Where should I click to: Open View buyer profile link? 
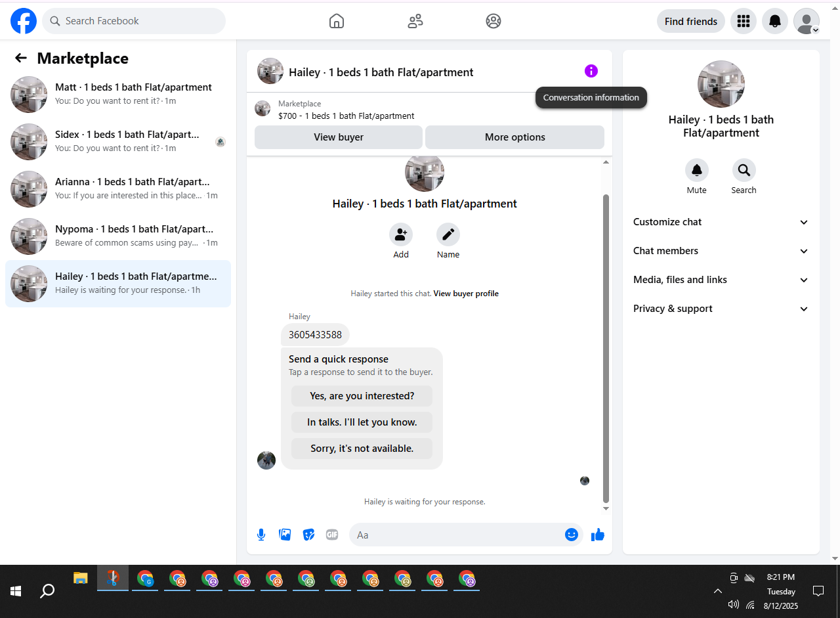pos(466,294)
